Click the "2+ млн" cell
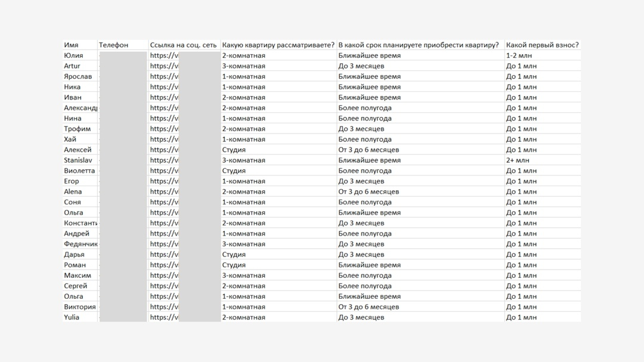The image size is (644, 362). click(518, 160)
